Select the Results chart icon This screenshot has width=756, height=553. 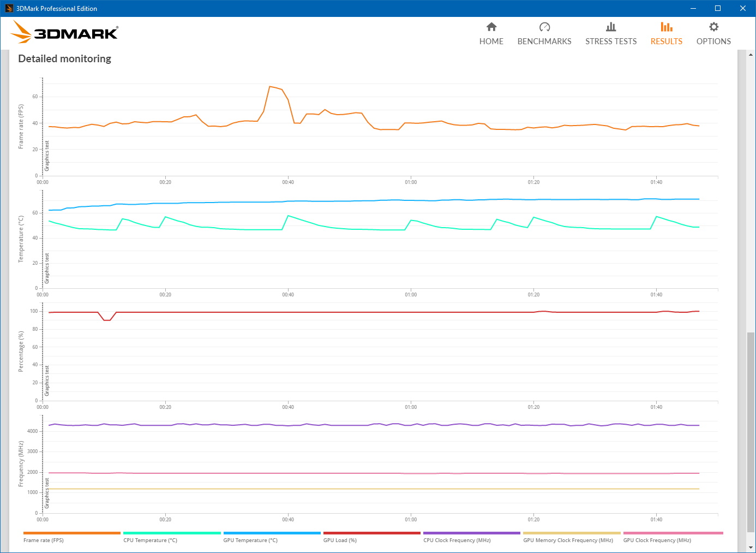tap(666, 27)
